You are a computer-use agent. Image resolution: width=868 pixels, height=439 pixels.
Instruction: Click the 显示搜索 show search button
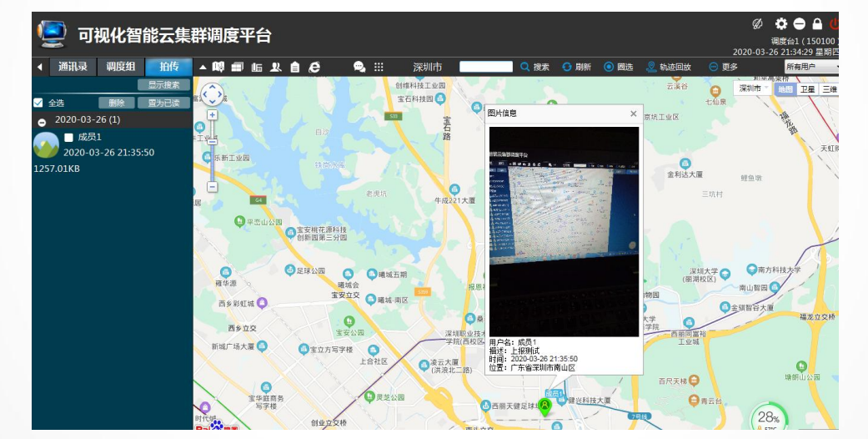coord(164,85)
